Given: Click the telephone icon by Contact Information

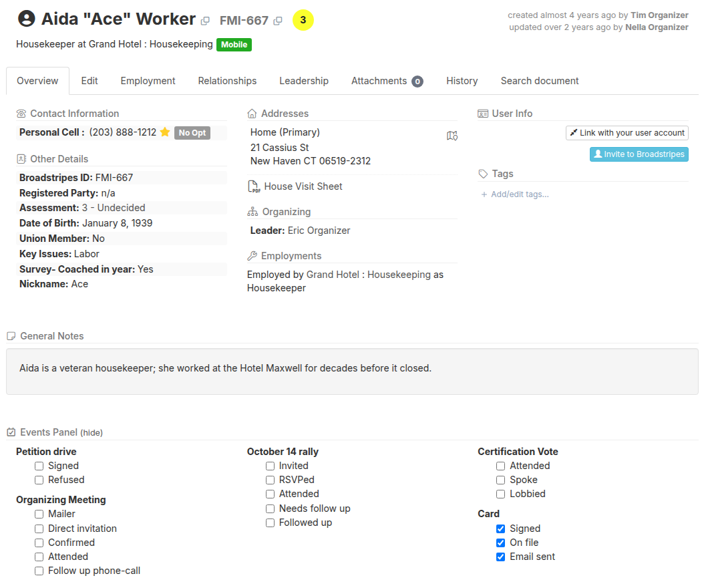Looking at the screenshot, I should pyautogui.click(x=21, y=114).
